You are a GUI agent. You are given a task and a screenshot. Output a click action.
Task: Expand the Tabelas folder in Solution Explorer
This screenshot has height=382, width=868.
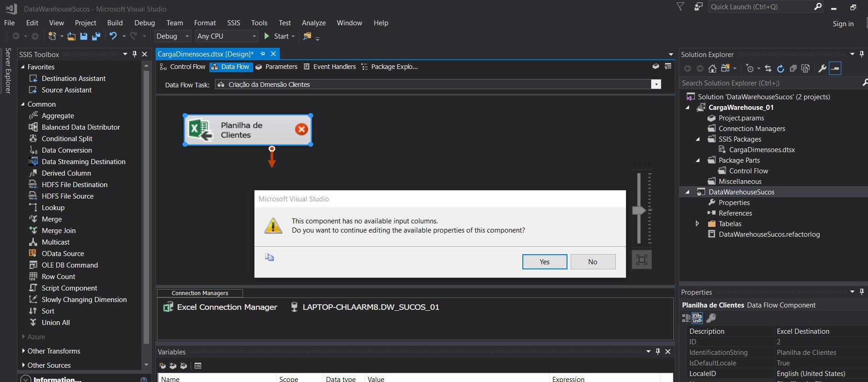point(697,223)
